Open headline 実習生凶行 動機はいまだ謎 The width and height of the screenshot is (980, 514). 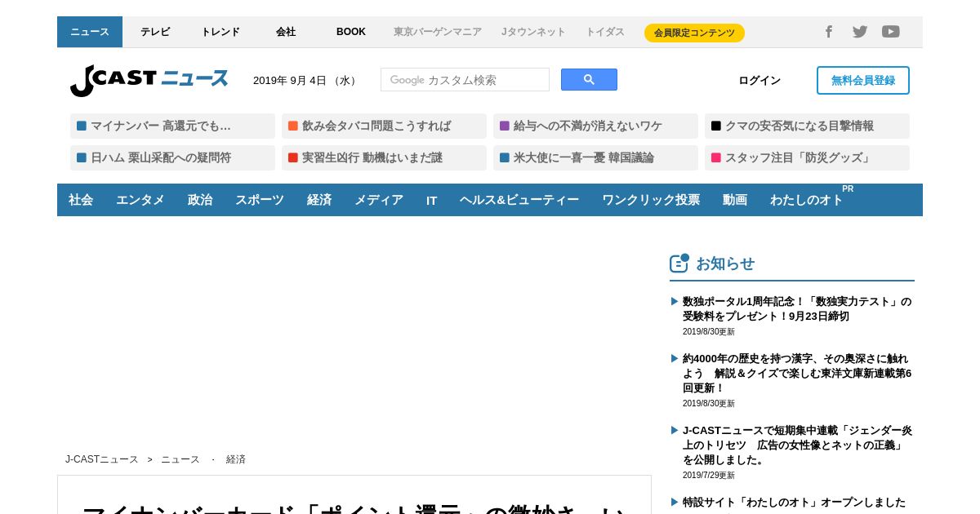384,157
